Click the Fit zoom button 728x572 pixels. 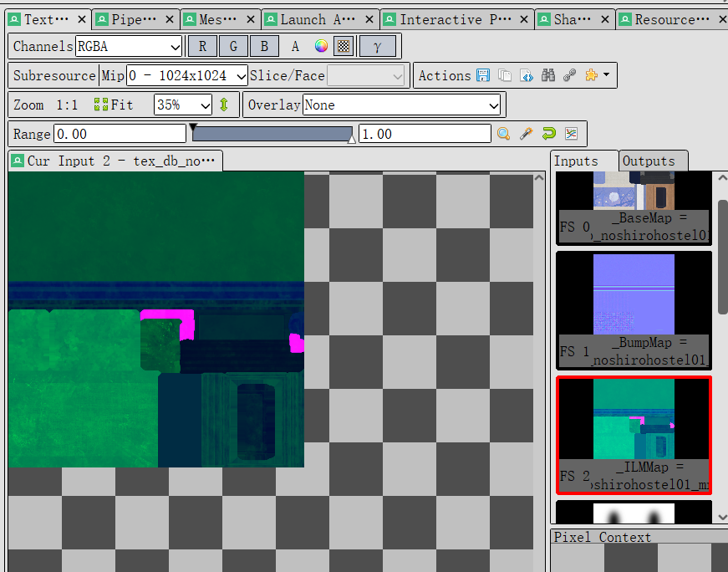[114, 105]
